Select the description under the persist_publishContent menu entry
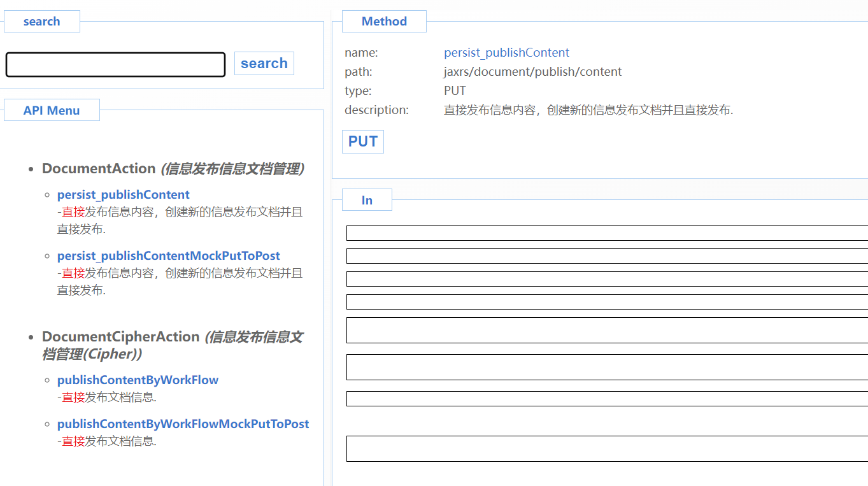868x486 pixels. pos(180,220)
